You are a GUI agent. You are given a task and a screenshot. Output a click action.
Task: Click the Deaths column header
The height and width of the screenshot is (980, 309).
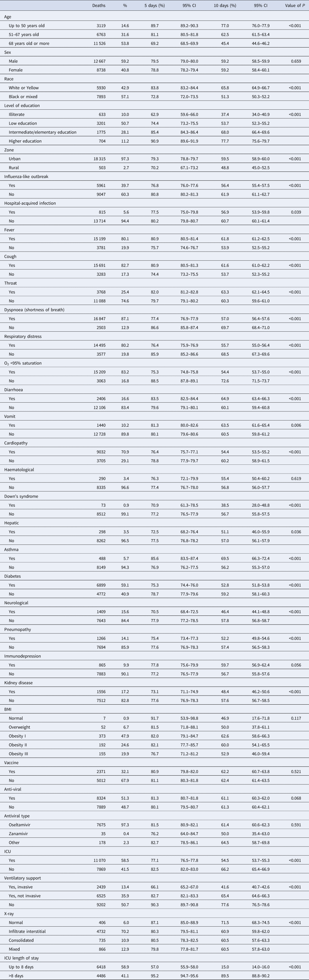click(x=99, y=6)
